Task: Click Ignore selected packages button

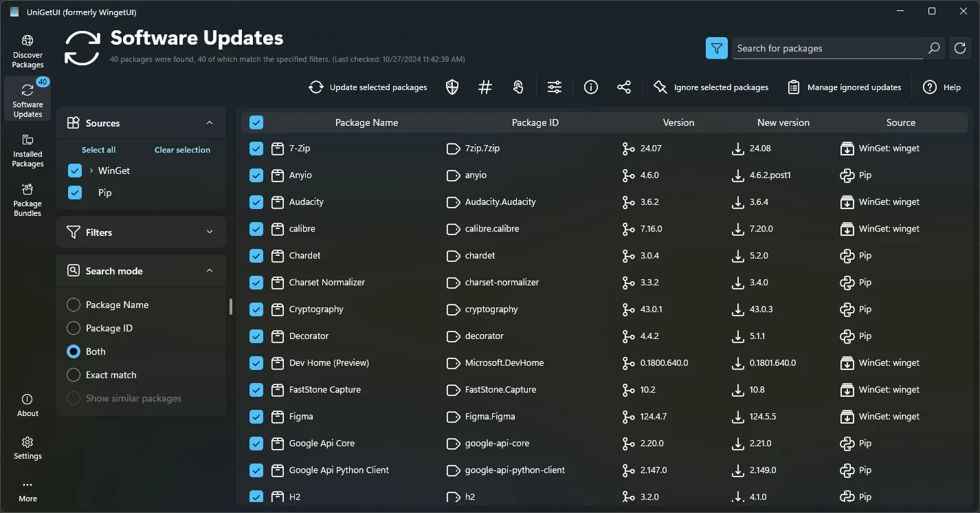Action: click(x=712, y=87)
